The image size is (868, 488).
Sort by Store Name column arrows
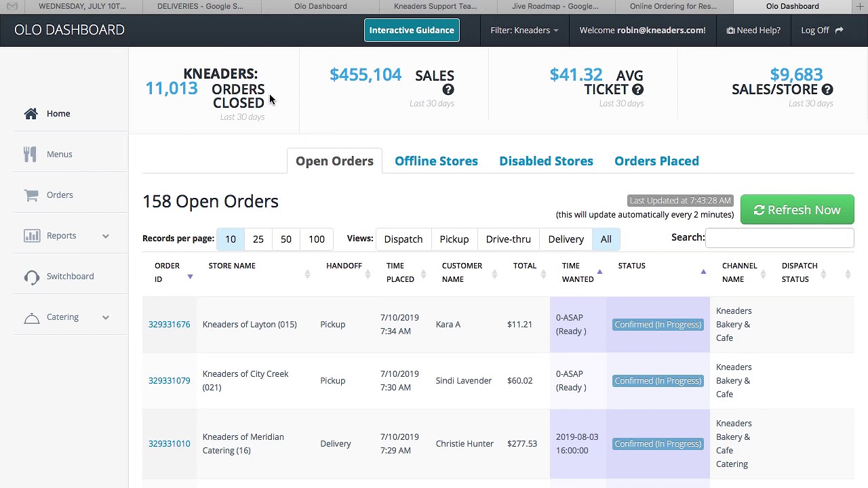[307, 274]
